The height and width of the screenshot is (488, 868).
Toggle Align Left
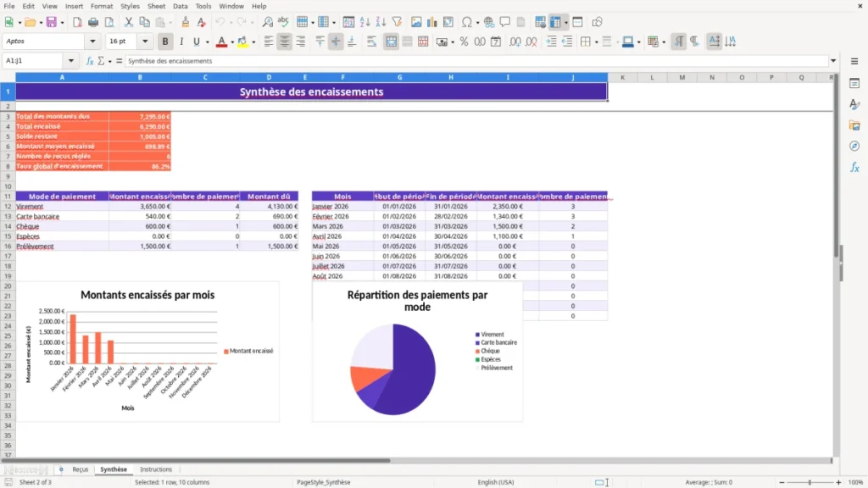click(x=269, y=42)
